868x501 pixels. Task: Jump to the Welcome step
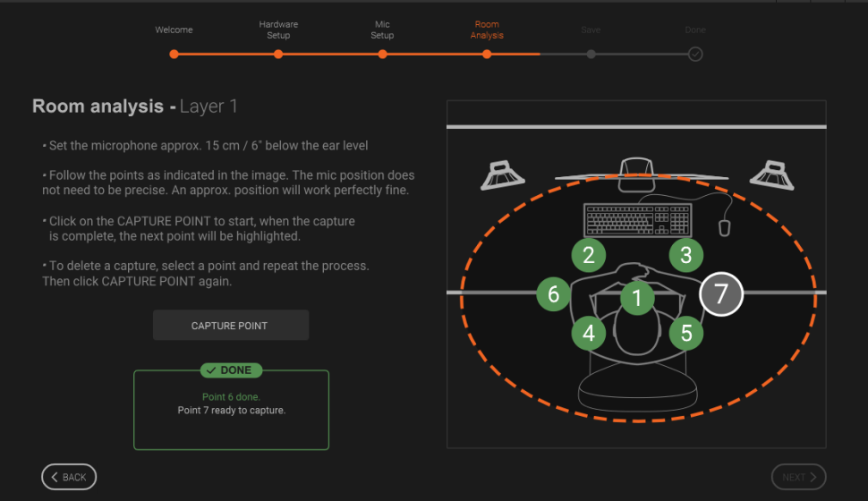pos(174,54)
